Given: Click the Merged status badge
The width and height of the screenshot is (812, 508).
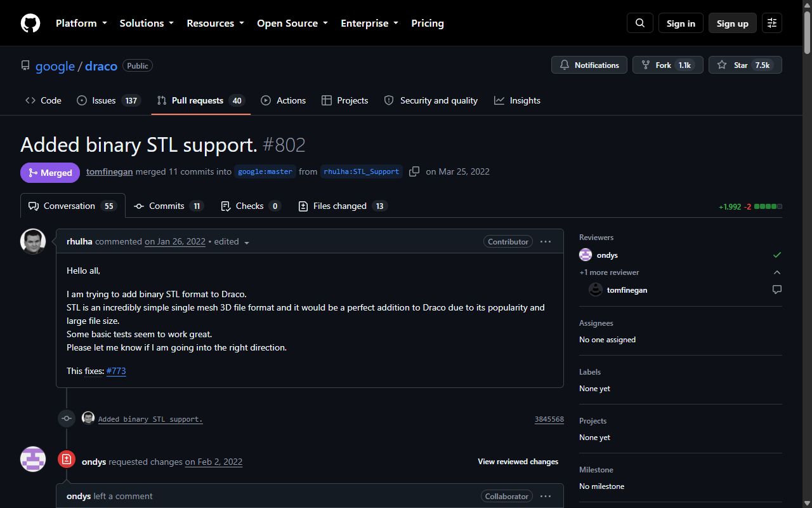Looking at the screenshot, I should tap(50, 173).
